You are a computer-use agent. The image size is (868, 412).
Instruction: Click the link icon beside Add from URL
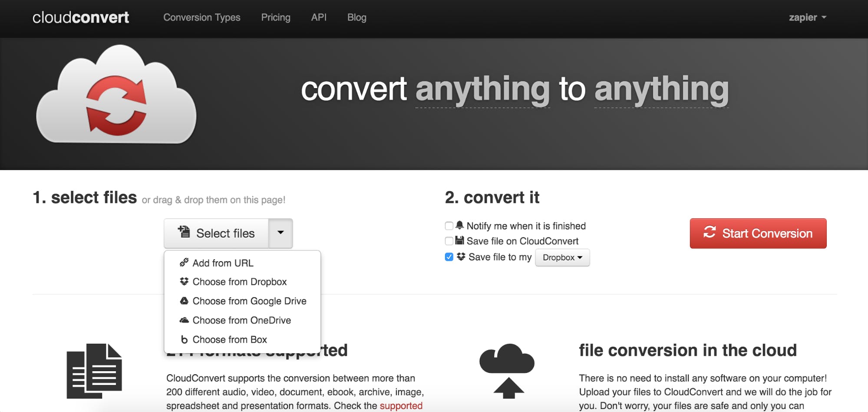point(184,262)
